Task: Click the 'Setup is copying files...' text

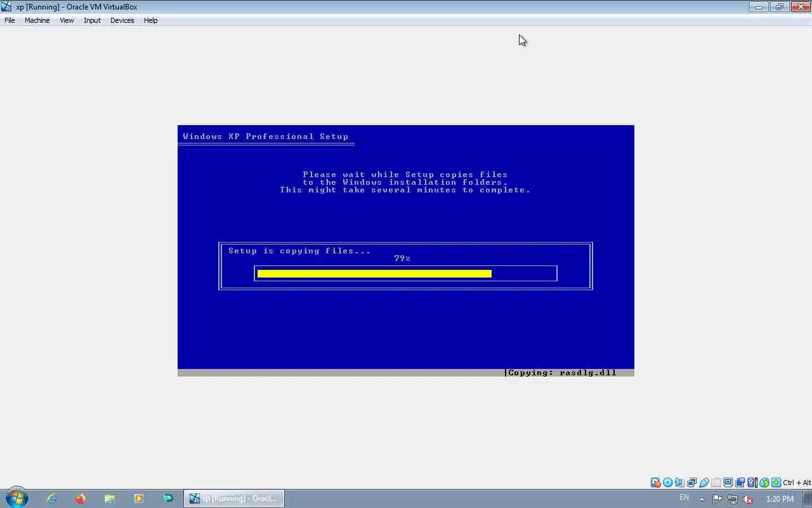Action: coord(299,251)
